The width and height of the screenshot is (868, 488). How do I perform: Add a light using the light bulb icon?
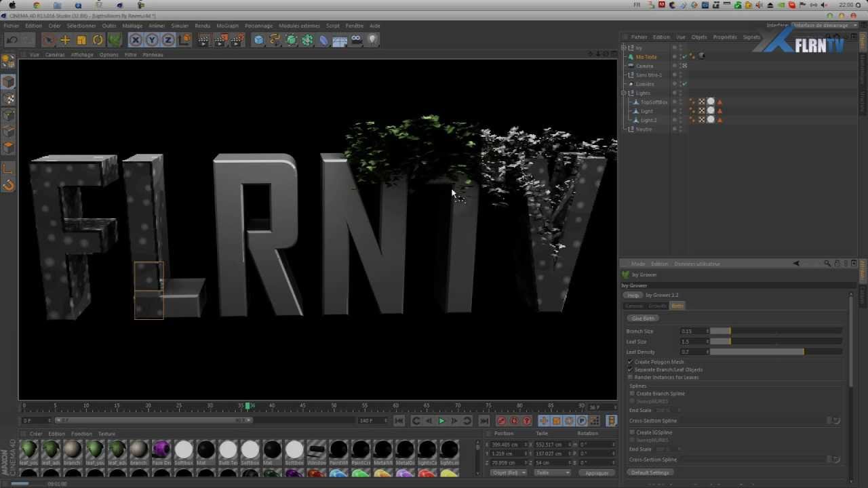tap(372, 40)
